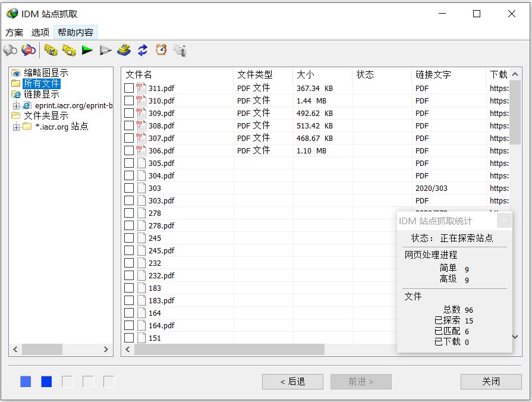
Task: Click the folder icon of *.iacr.org 站点
Action: point(27,126)
